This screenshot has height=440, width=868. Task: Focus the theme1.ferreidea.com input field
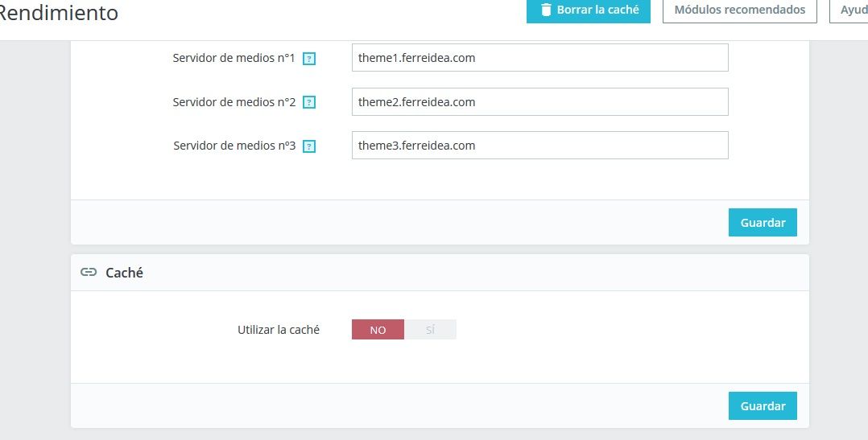tap(539, 57)
